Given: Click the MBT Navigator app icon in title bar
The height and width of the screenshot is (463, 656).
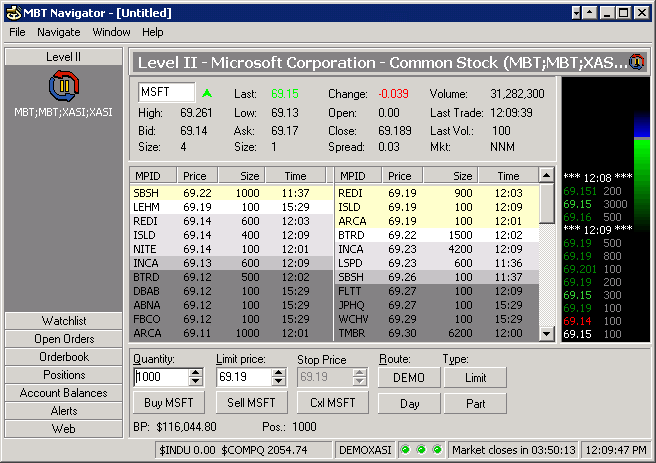Looking at the screenshot, I should (x=14, y=13).
